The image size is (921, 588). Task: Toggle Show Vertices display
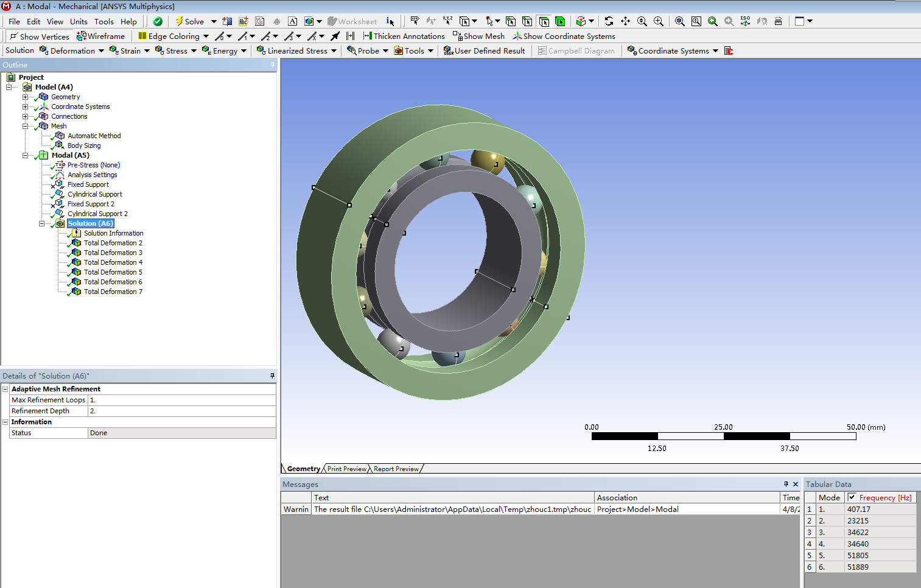(40, 37)
